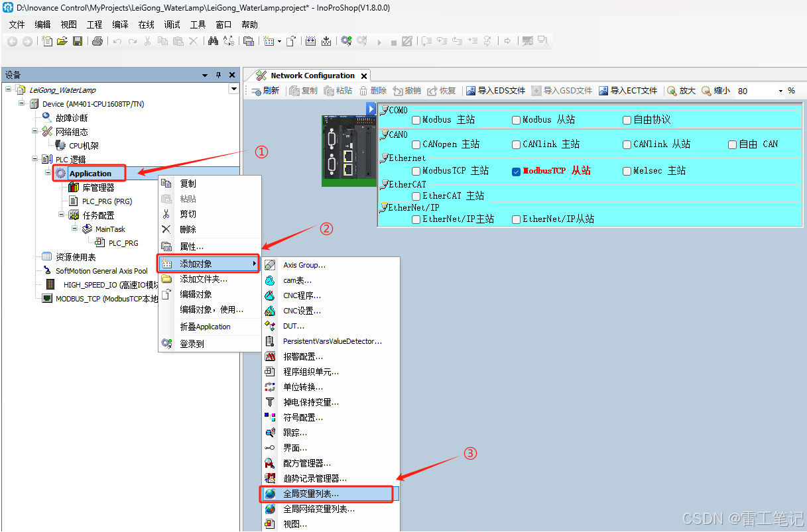Click the CPU机架 rack icon
The height and width of the screenshot is (532, 807).
pos(60,145)
